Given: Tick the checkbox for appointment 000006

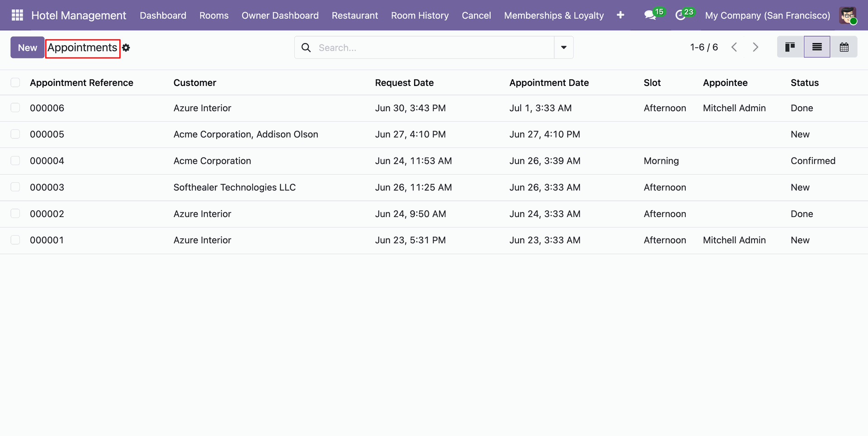Looking at the screenshot, I should 15,108.
